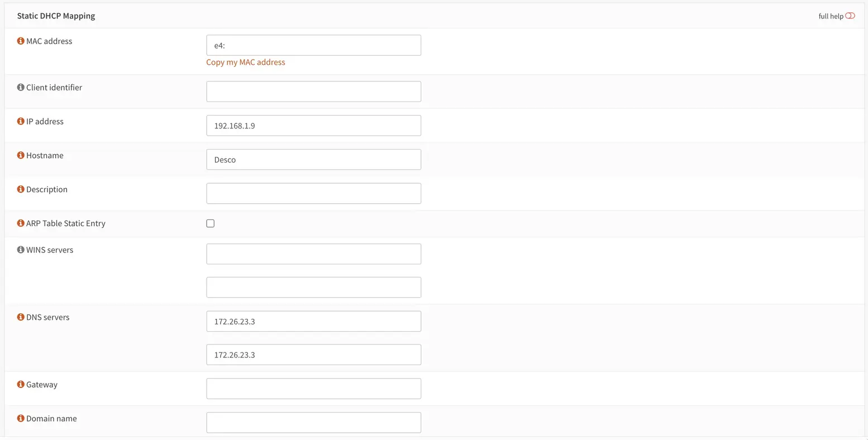Viewport: 868px width, 440px height.
Task: Click the Gateway label text
Action: (42, 384)
